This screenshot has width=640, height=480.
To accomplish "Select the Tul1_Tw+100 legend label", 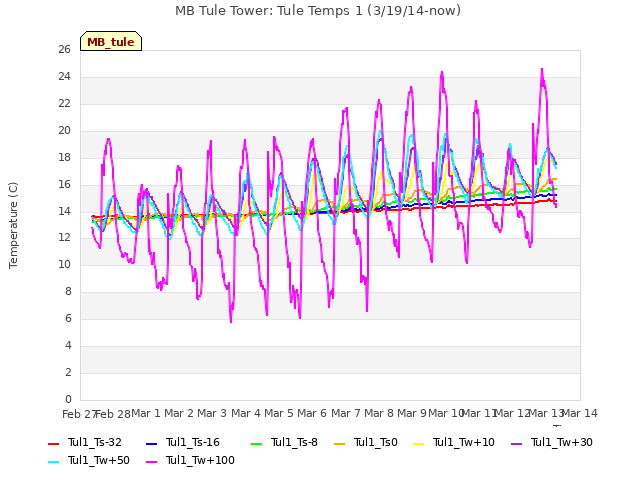I will click(200, 460).
